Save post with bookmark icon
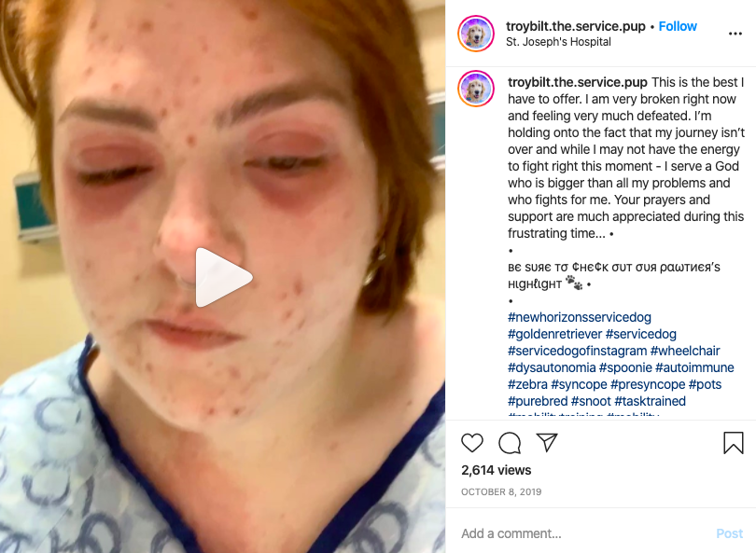The image size is (756, 553). point(733,442)
